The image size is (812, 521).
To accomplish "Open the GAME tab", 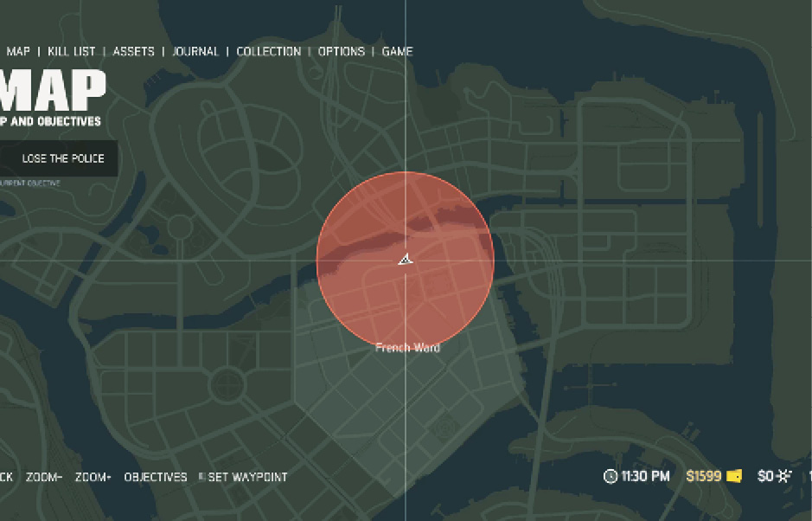I will coord(397,51).
